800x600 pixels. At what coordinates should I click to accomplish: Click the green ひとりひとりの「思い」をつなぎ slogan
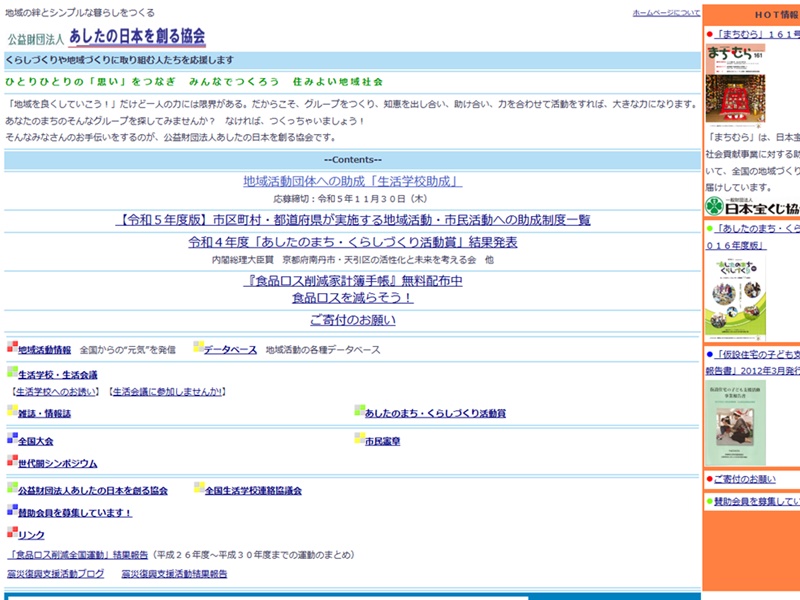pyautogui.click(x=194, y=82)
